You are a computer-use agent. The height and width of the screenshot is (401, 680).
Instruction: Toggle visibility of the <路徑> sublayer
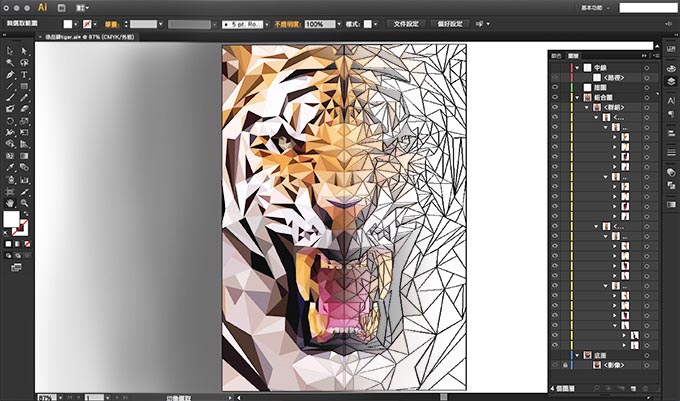(555, 78)
